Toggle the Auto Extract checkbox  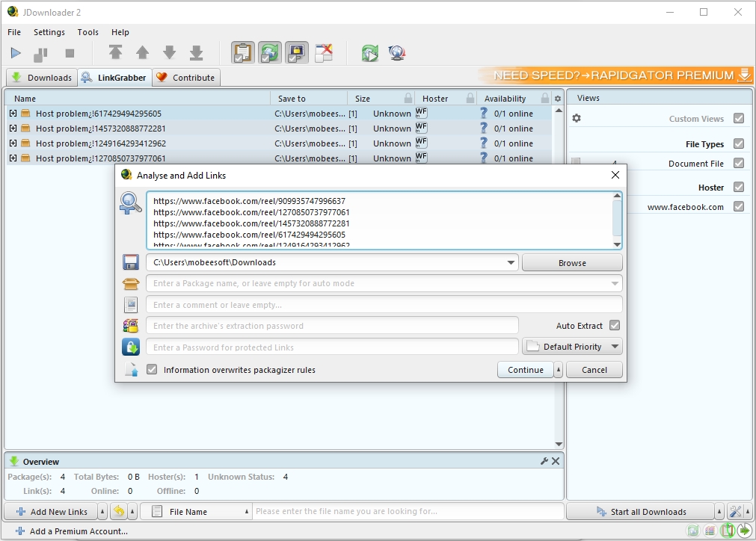615,326
